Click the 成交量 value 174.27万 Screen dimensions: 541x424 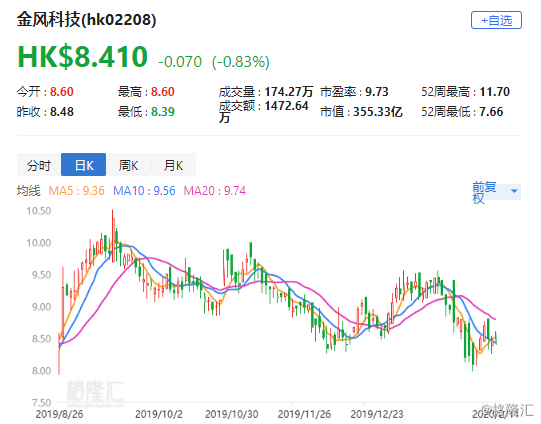(289, 92)
